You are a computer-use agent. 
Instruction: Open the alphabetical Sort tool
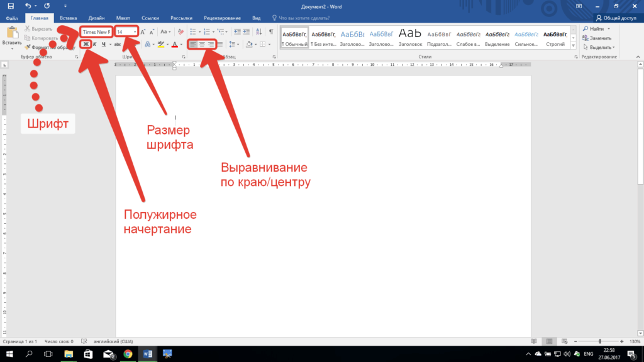click(259, 31)
